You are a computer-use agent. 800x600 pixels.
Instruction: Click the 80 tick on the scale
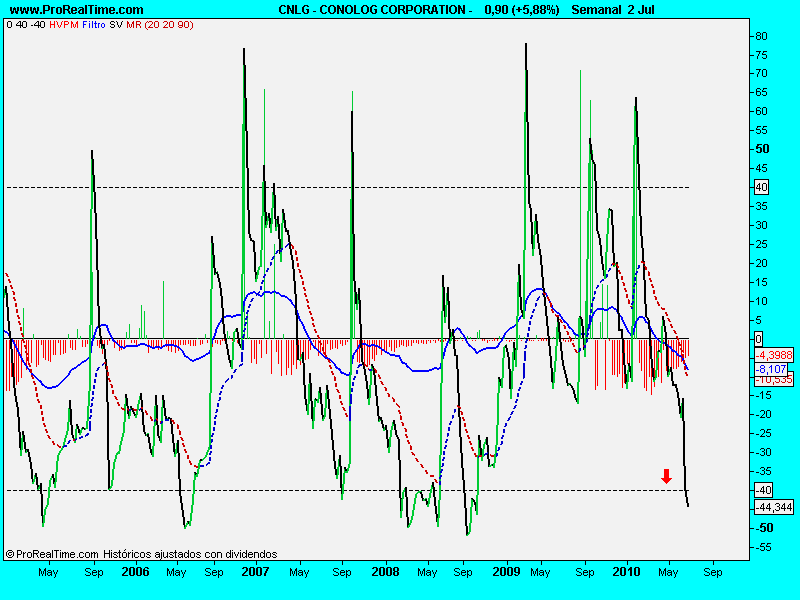click(761, 36)
